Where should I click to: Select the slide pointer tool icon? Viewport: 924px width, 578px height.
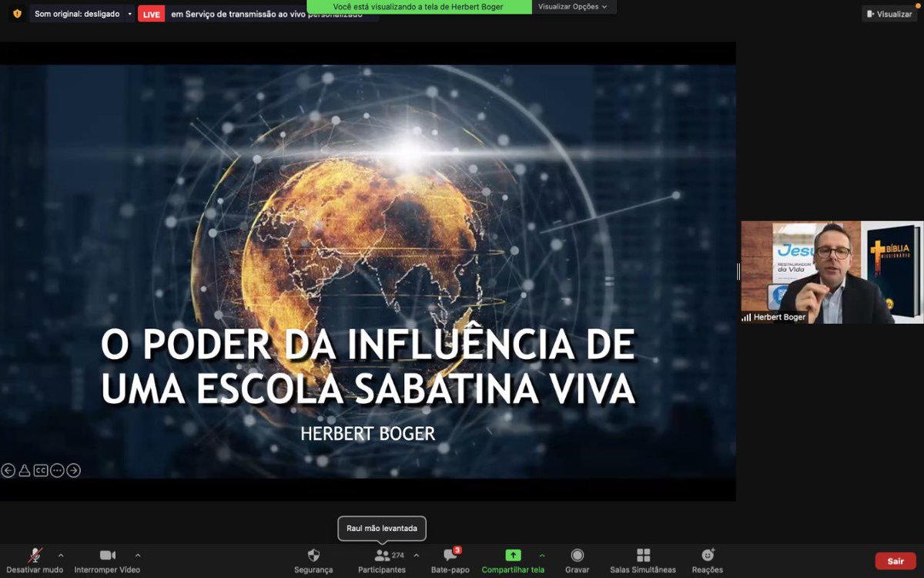(x=24, y=470)
